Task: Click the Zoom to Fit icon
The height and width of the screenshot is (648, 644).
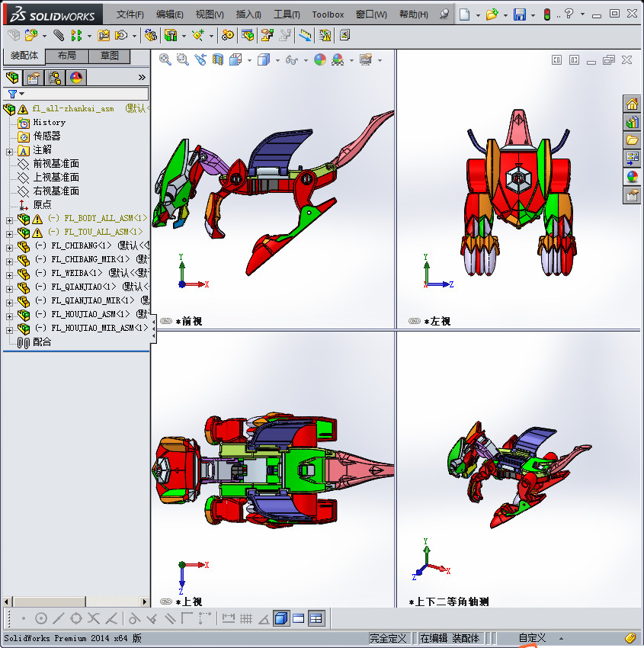Action: pyautogui.click(x=165, y=59)
